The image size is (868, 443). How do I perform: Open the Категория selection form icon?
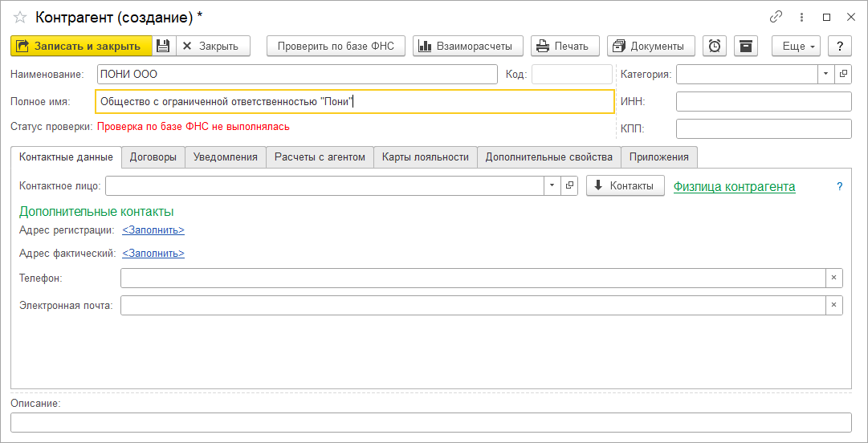coord(843,74)
